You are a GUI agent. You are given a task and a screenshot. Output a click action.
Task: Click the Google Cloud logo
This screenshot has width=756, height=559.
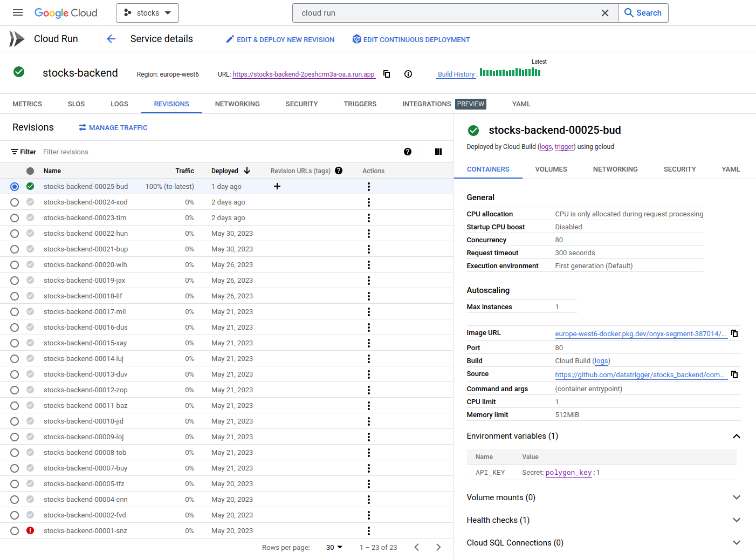[66, 13]
